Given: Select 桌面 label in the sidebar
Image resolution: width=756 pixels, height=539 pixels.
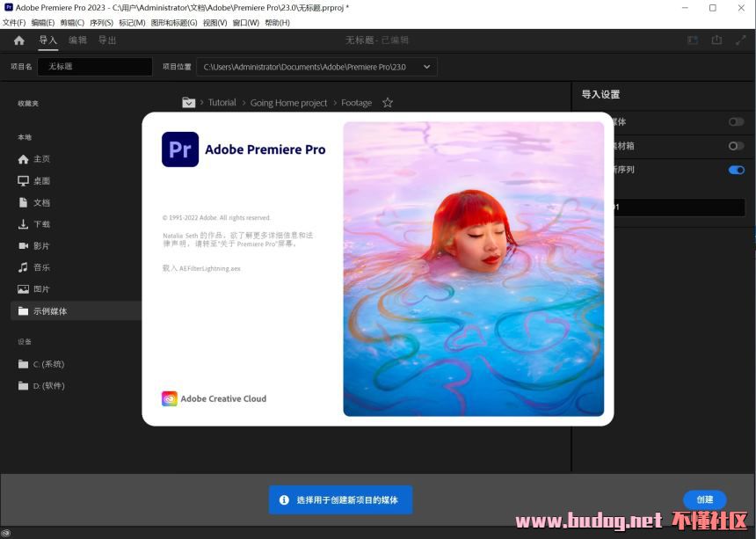Looking at the screenshot, I should (41, 181).
